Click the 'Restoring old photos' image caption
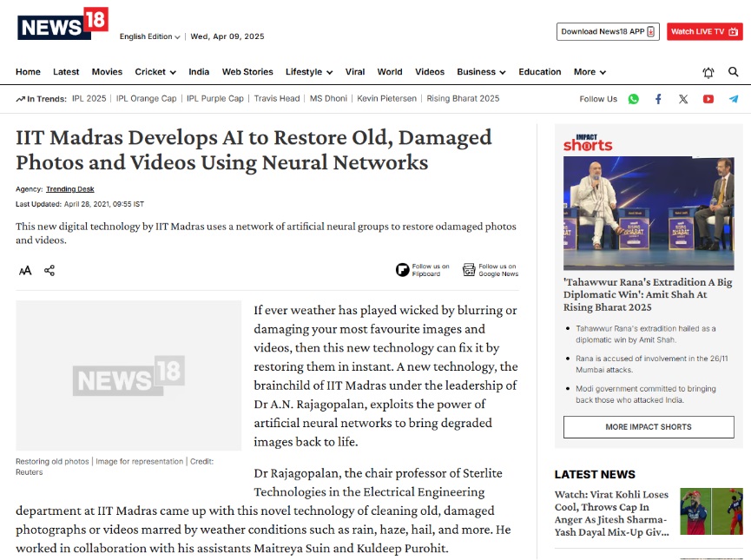 (115, 466)
